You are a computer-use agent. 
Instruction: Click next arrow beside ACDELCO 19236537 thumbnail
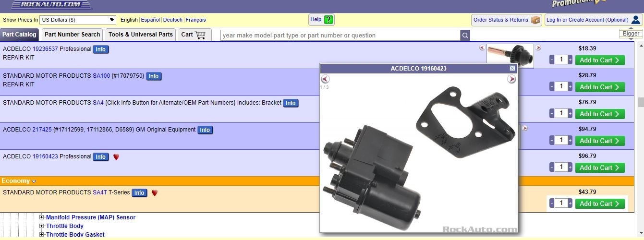(x=538, y=48)
